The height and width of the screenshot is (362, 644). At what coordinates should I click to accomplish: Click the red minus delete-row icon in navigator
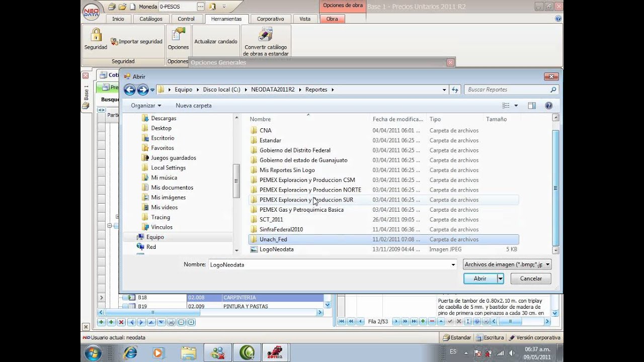(x=432, y=321)
